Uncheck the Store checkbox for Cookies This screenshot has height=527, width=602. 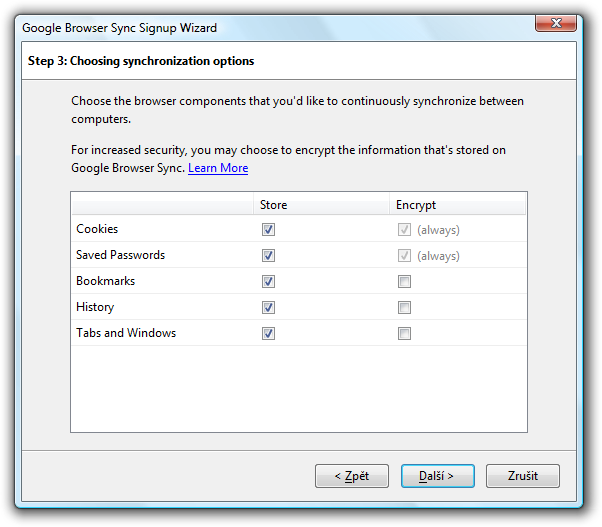(x=268, y=230)
